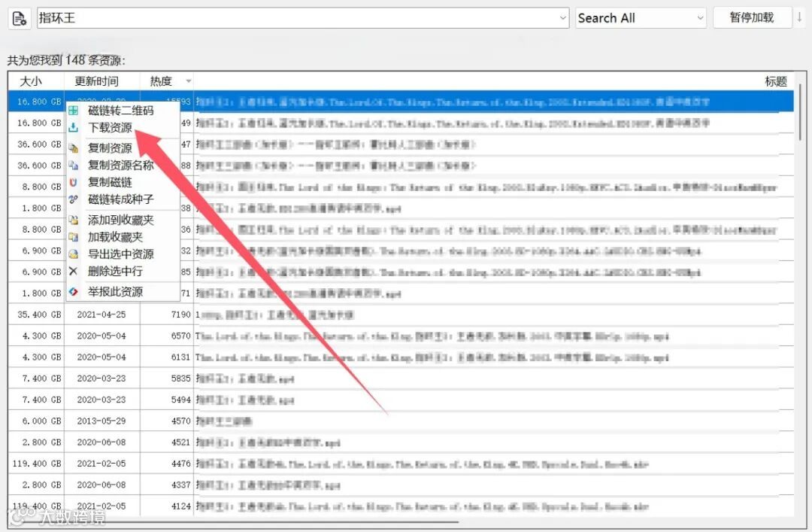Click the heat value 6131
Viewport: 812px width, 532px height.
click(x=180, y=357)
